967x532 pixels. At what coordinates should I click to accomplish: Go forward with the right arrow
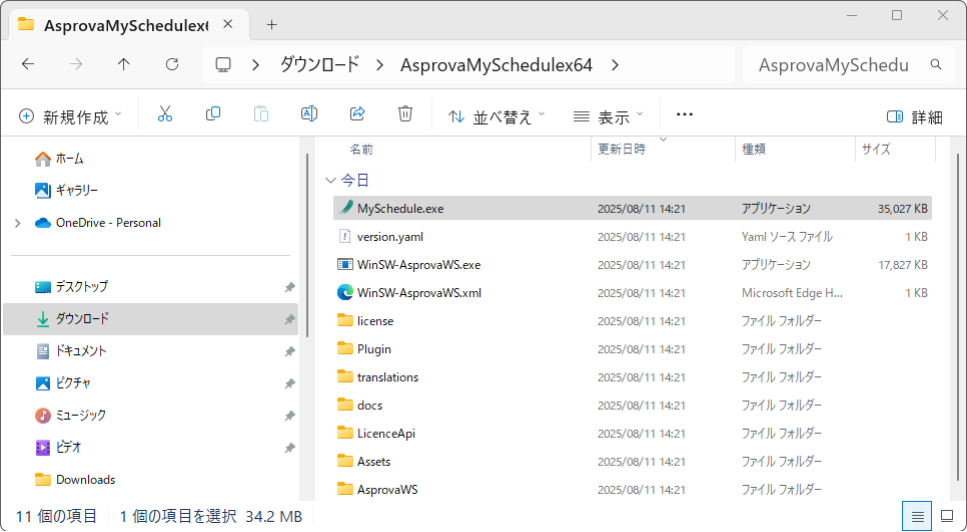tap(76, 64)
